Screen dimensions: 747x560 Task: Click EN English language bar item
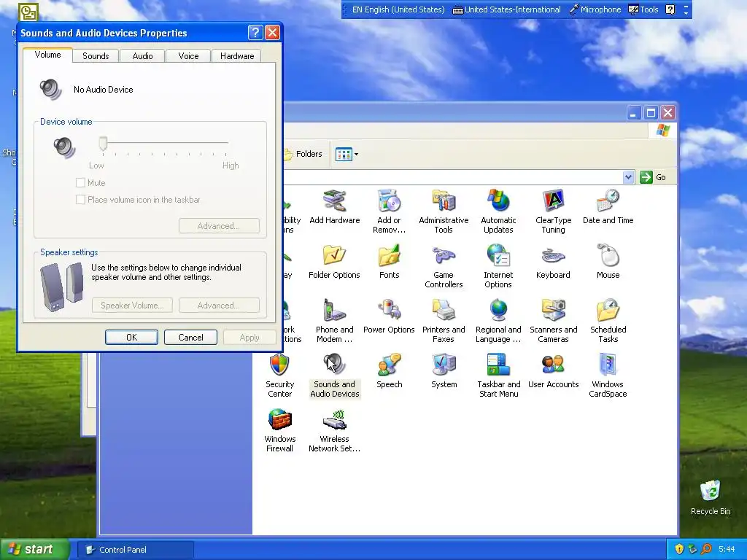(398, 9)
